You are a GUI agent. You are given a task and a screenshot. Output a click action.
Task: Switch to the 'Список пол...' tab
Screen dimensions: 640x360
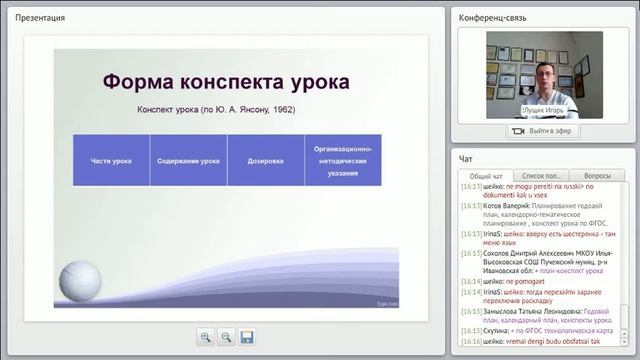click(541, 176)
